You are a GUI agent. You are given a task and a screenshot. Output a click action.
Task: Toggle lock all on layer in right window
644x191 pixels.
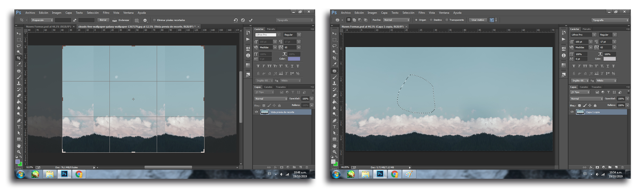pos(595,105)
